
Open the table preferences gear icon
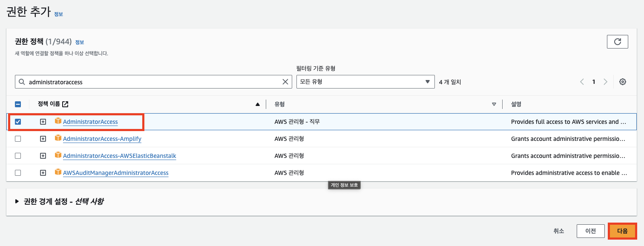622,82
